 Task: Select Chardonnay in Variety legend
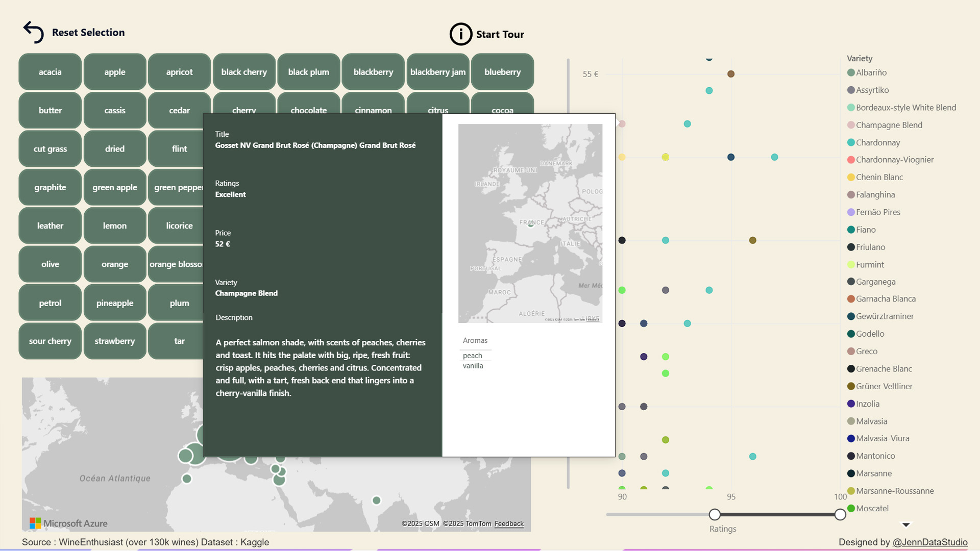click(873, 142)
